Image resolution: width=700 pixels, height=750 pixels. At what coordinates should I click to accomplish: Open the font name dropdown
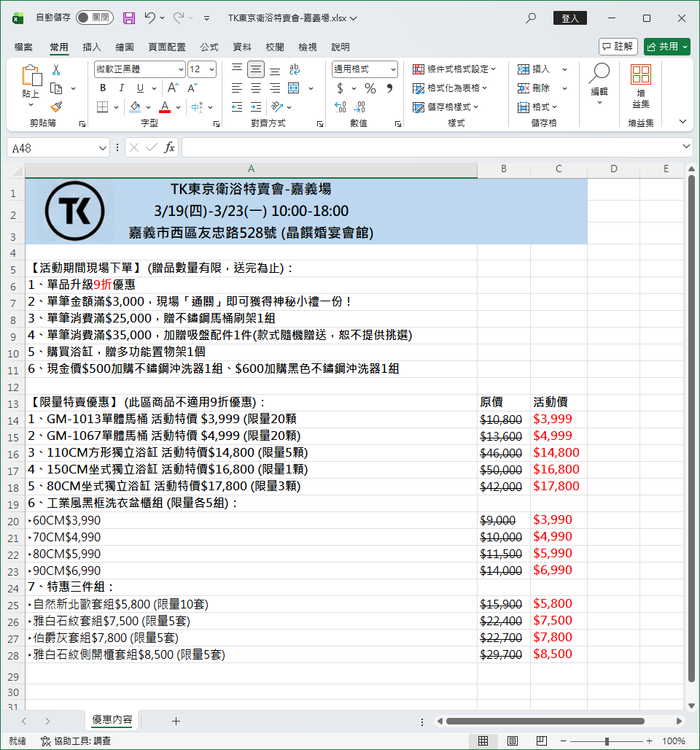[182, 70]
